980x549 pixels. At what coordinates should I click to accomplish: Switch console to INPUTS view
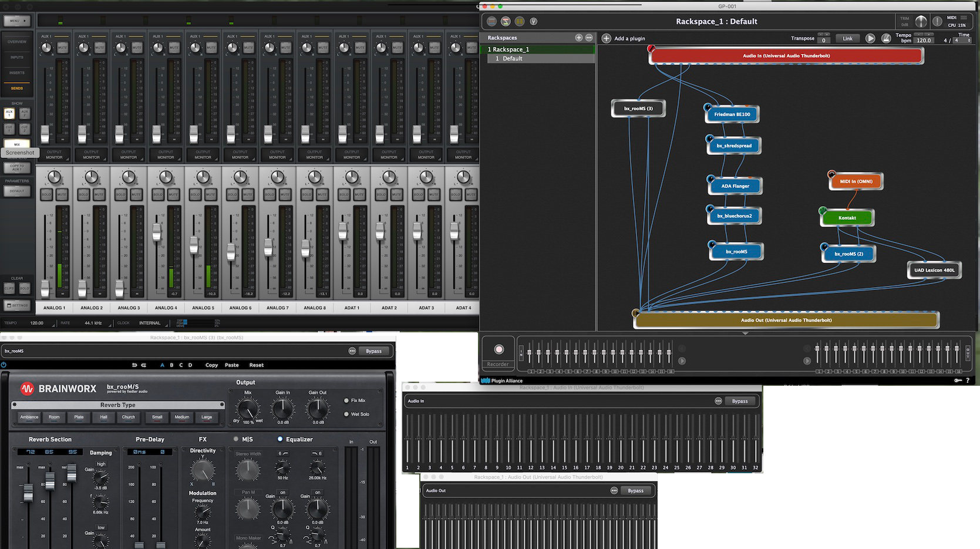17,58
